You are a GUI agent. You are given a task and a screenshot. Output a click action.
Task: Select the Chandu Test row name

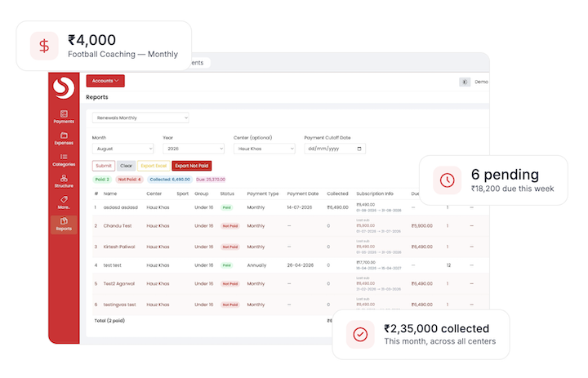click(x=118, y=226)
